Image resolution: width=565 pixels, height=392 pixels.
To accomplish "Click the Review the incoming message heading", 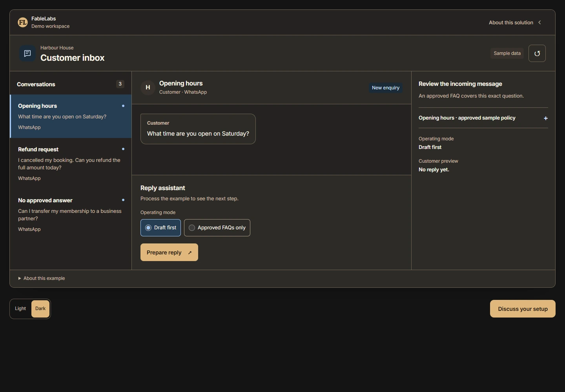I will point(460,84).
